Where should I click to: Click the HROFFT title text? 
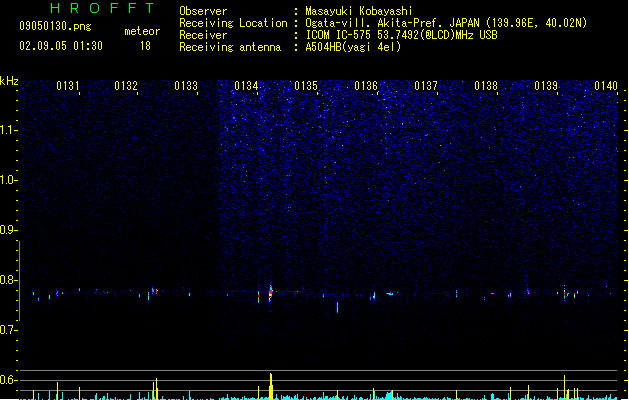pos(102,8)
